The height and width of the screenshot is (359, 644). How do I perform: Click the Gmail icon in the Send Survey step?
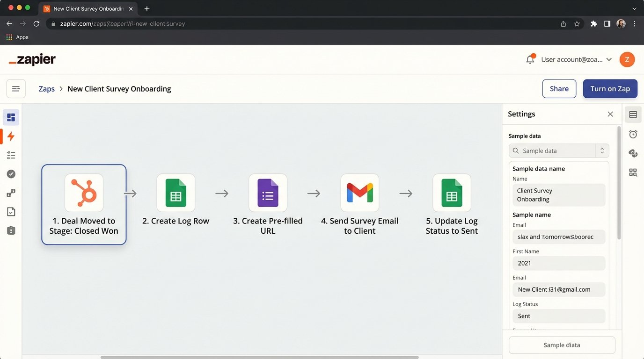pos(359,192)
